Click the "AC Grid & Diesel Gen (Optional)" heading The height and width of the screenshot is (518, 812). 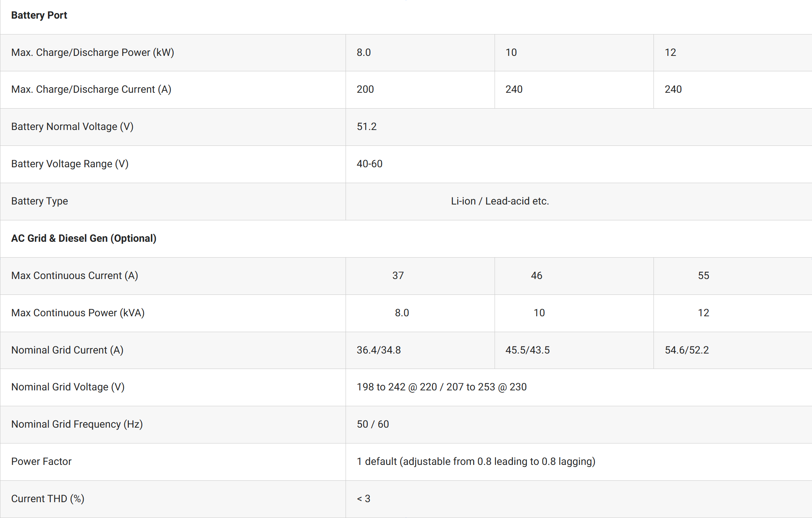coord(84,239)
